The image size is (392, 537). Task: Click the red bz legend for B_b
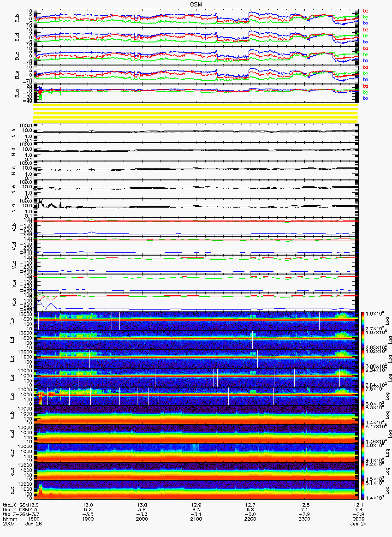coord(366,11)
